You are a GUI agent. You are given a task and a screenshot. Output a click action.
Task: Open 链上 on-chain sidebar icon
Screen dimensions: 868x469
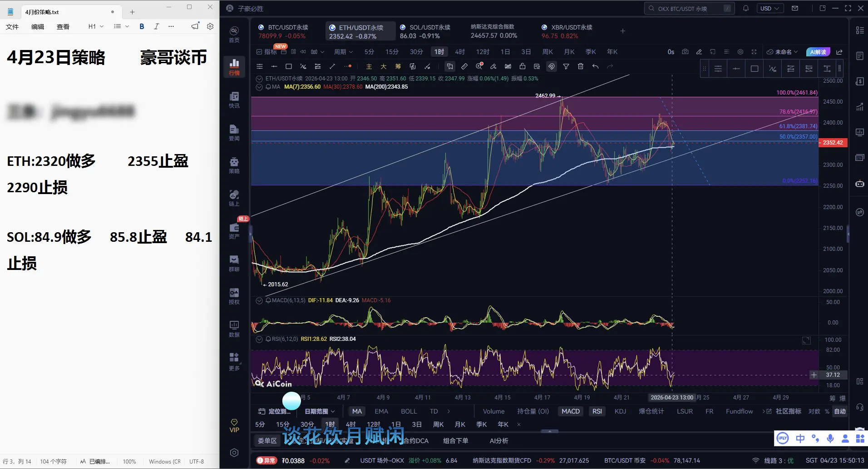(234, 198)
